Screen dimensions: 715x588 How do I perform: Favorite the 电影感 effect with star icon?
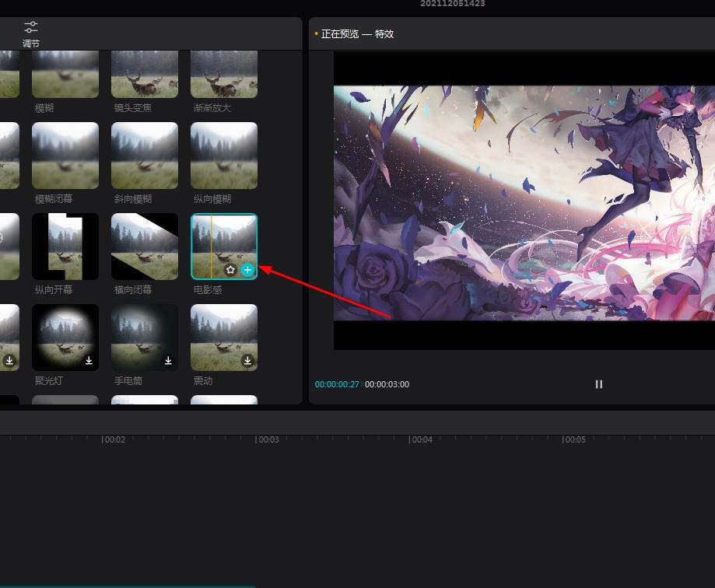coord(230,270)
